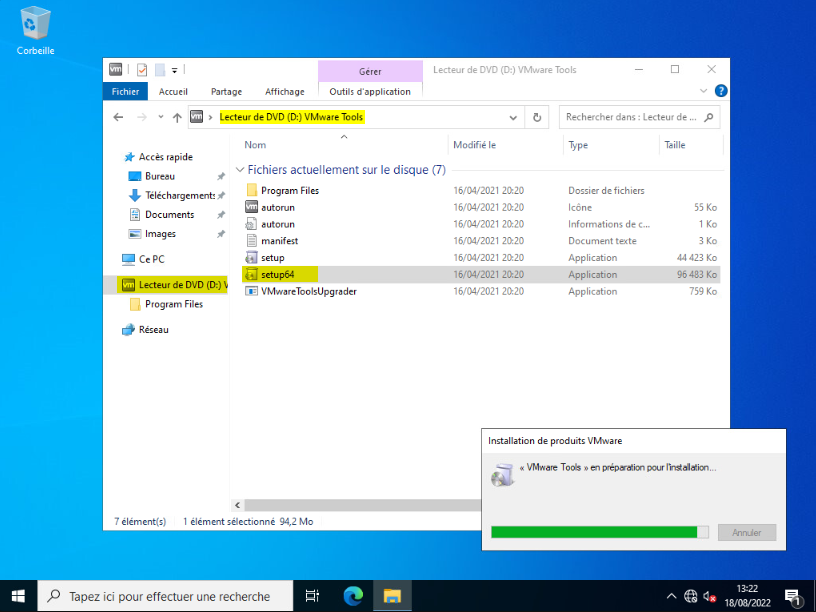Click the file list horizontal scrollbar track
816x612 pixels.
(362, 505)
